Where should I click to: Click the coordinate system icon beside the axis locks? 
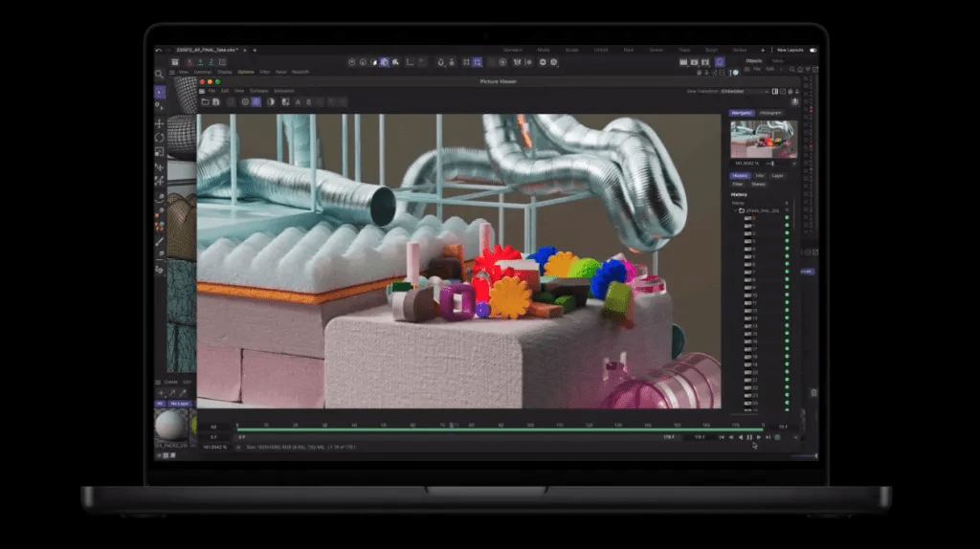(x=222, y=62)
